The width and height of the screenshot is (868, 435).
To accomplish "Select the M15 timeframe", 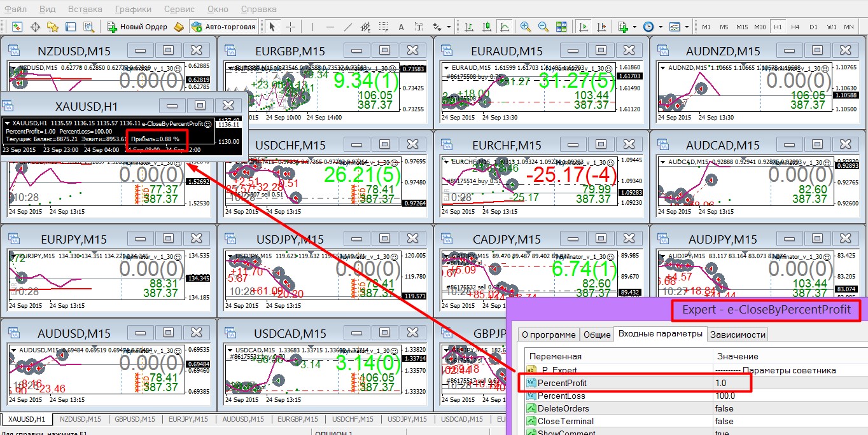I will point(742,27).
